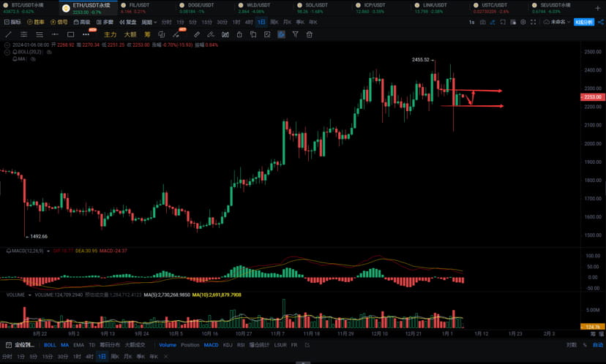Switch to the LINK/USDT tab
Viewport: 606px width, 364px height.
point(440,8)
